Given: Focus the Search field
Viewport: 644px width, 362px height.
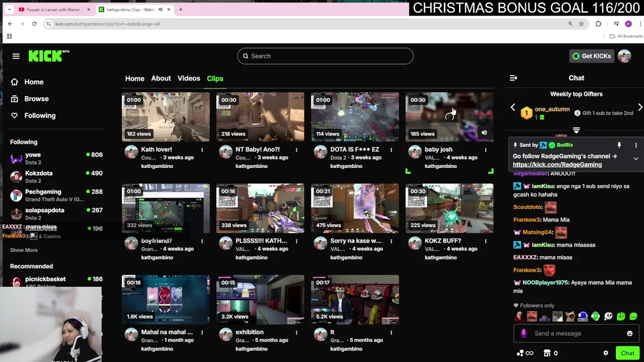Looking at the screenshot, I should [x=325, y=56].
